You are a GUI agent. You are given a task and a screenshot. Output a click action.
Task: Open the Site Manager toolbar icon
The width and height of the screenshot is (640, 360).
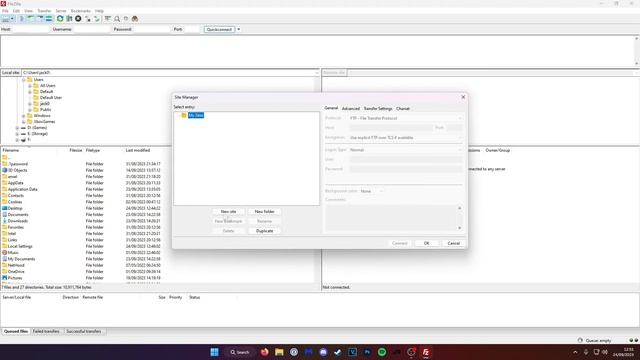pyautogui.click(x=5, y=19)
